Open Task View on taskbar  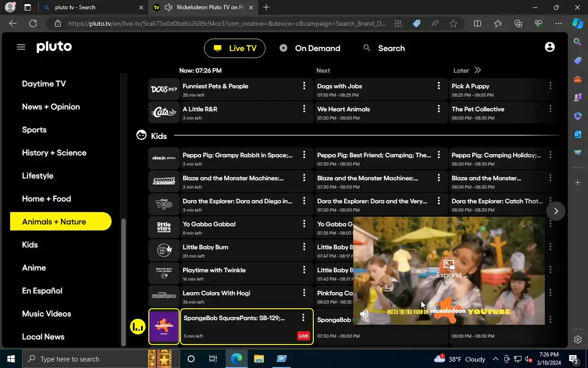pyautogui.click(x=213, y=359)
